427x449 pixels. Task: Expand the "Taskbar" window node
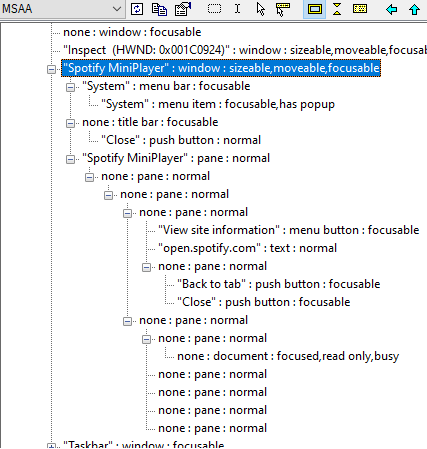[51, 446]
